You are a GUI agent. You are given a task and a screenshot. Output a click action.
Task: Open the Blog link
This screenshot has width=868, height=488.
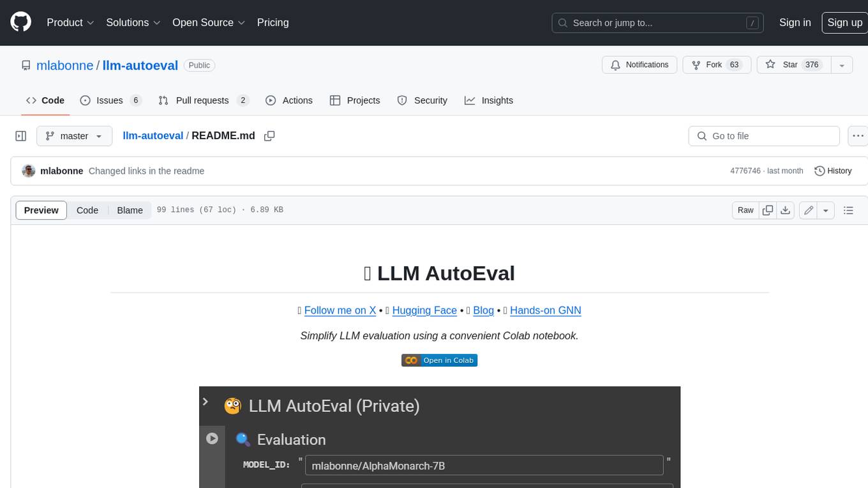point(483,310)
